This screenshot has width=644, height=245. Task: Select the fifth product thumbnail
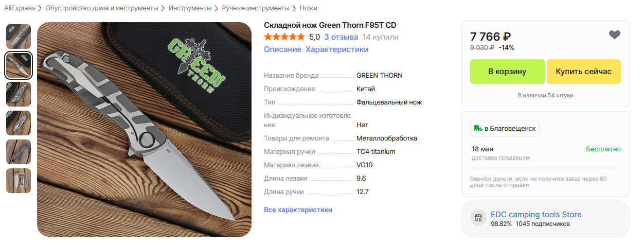click(19, 152)
